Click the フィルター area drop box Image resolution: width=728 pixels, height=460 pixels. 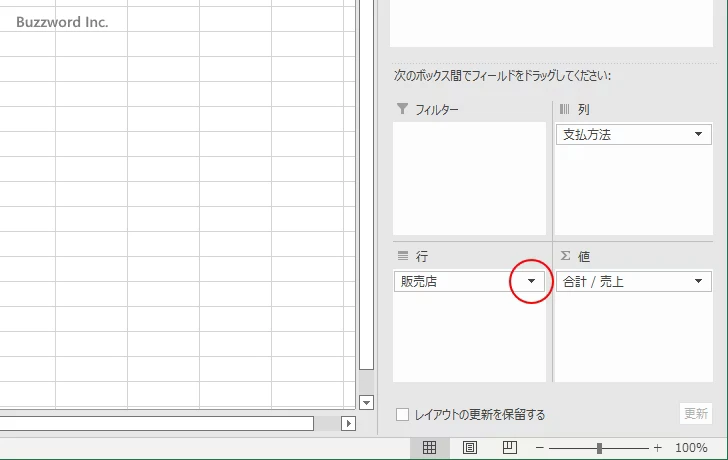click(x=469, y=178)
